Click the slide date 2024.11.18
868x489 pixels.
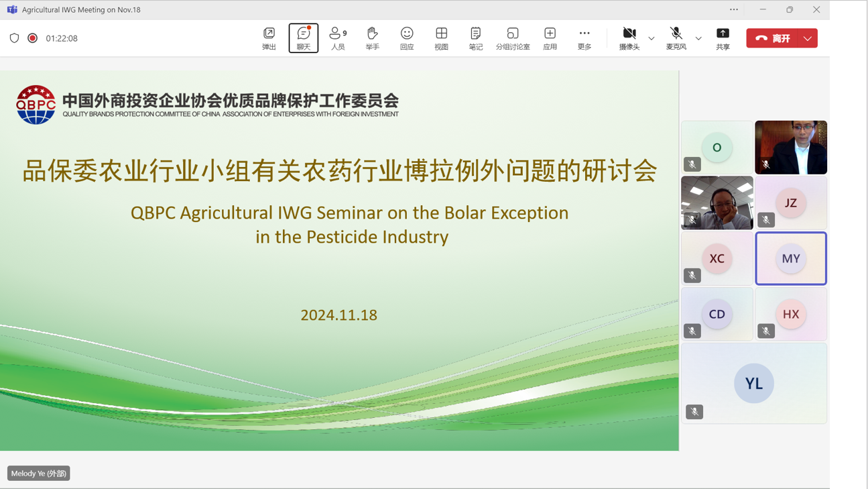(x=338, y=315)
